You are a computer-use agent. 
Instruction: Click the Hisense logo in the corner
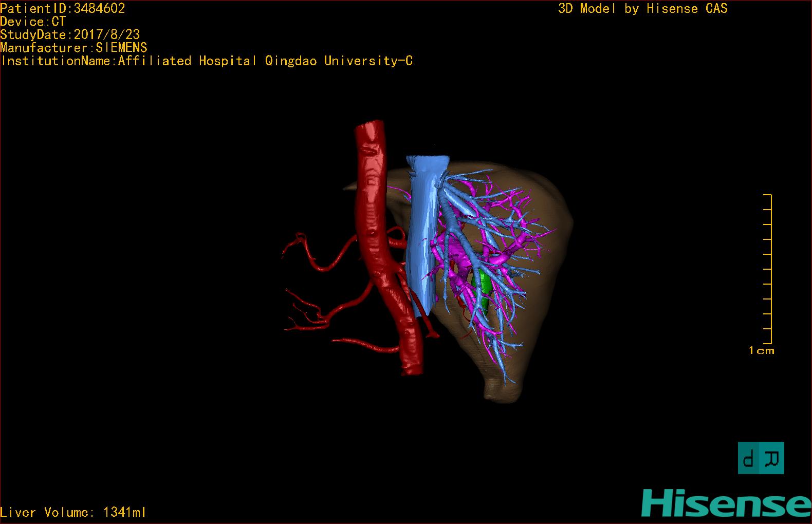tap(726, 503)
